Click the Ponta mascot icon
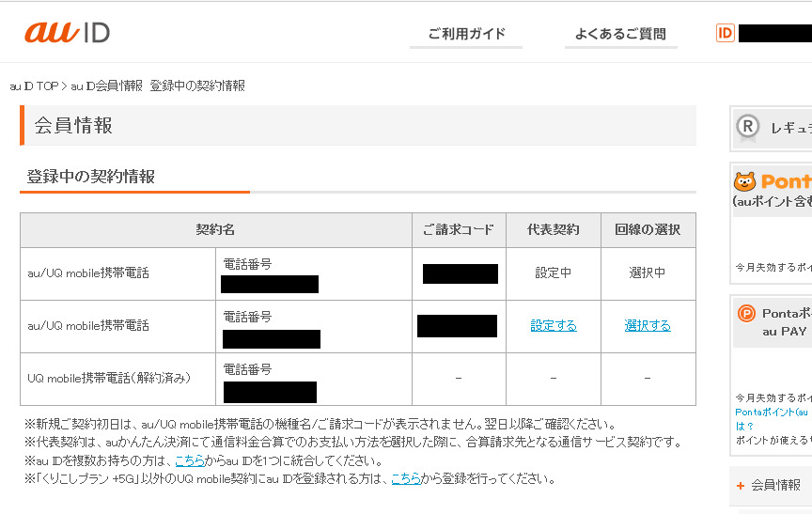Screen dimensions: 812x514 tap(744, 181)
